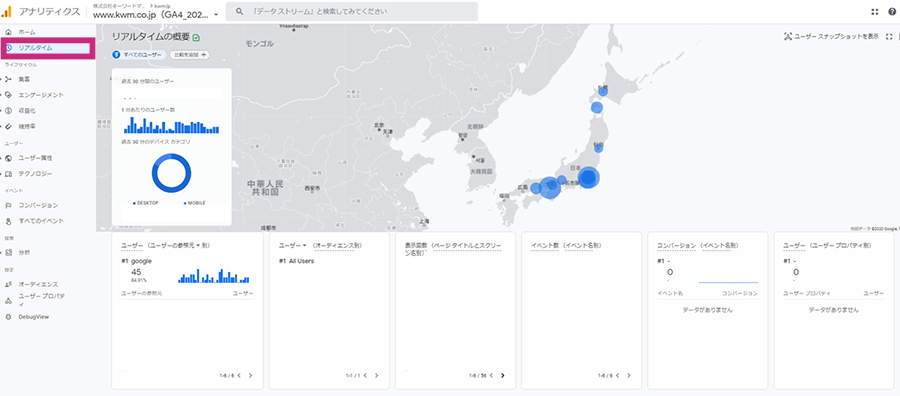Click the Analytics logo icon

coord(6,11)
